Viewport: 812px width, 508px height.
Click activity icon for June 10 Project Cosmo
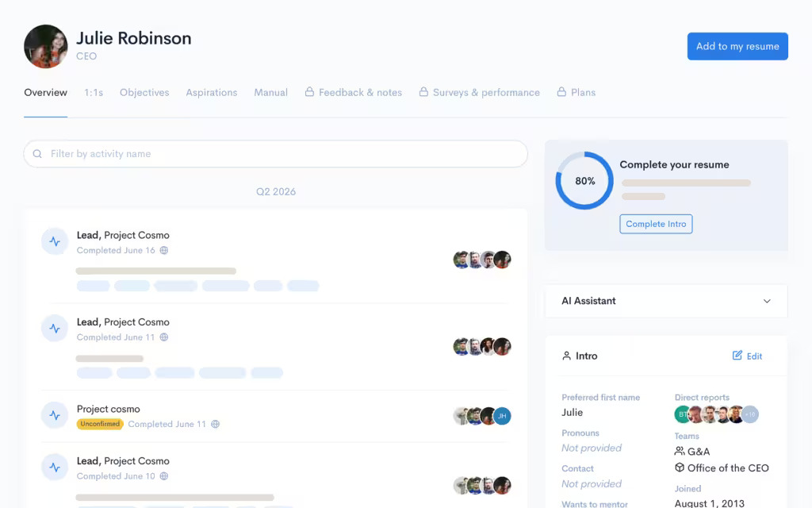point(55,467)
